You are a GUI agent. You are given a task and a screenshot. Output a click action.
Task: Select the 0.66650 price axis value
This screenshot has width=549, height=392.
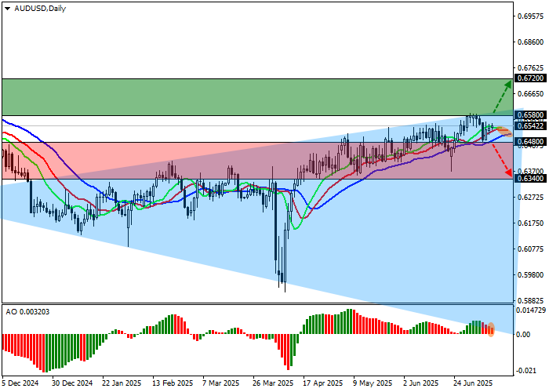point(531,94)
